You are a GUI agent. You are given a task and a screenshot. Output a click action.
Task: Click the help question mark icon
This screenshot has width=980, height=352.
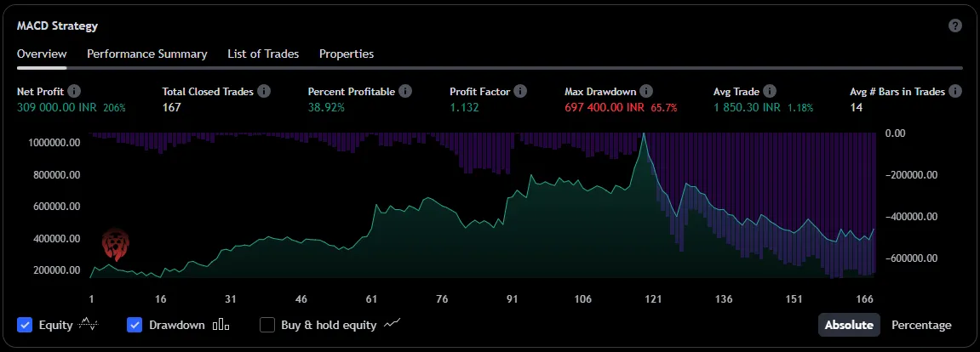coord(955,26)
